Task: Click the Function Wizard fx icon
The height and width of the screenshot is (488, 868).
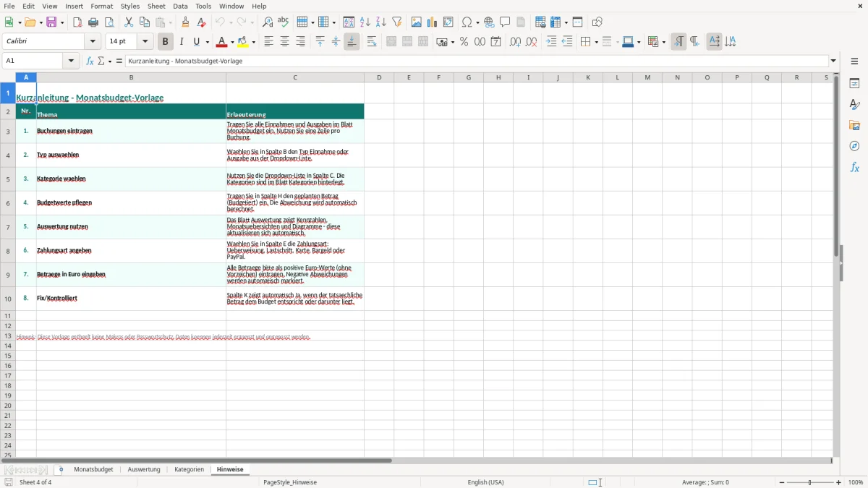Action: coord(90,61)
